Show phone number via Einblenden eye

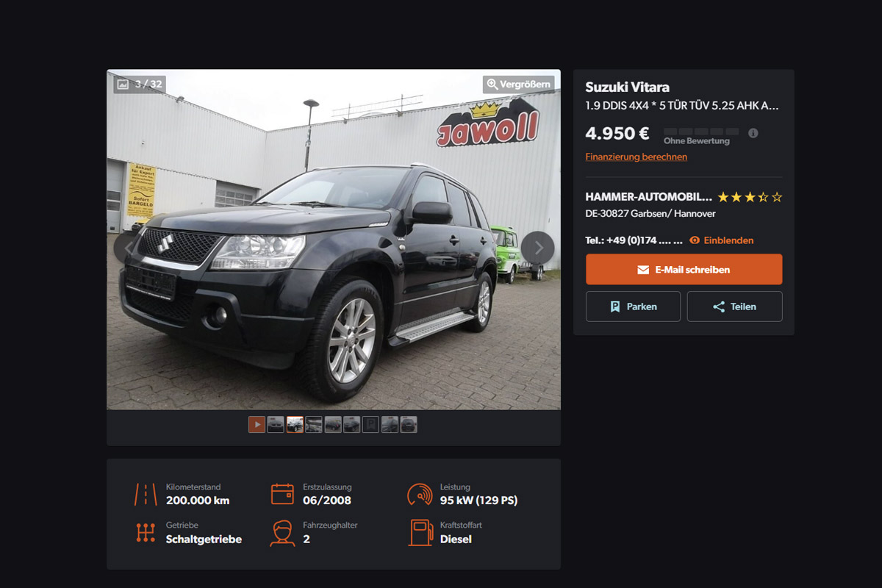pyautogui.click(x=695, y=240)
